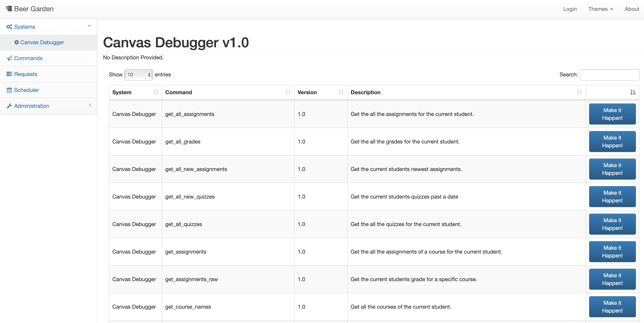Click the Administration wrench icon
The image size is (644, 323).
coord(9,106)
